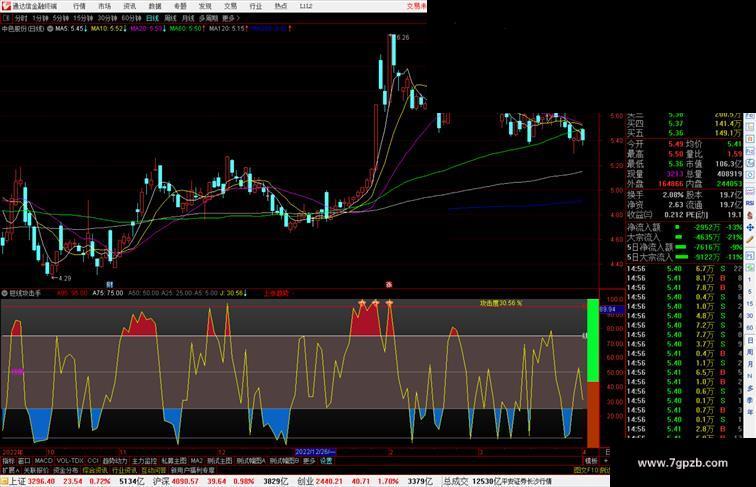Open the 行情 menu
Image resolution: width=756 pixels, height=487 pixels.
pyautogui.click(x=79, y=6)
